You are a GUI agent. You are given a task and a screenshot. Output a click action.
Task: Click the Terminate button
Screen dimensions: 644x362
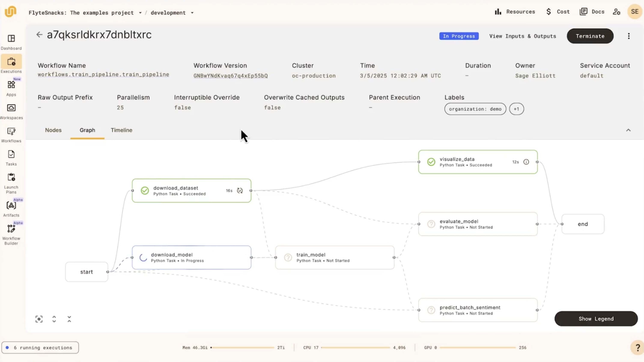tap(590, 36)
